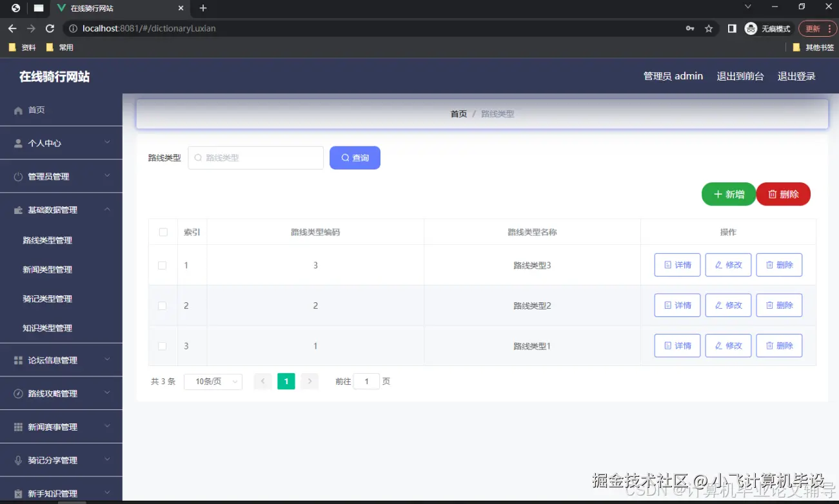The width and height of the screenshot is (839, 504).
Task: Click the browser forward arrow
Action: (x=31, y=28)
